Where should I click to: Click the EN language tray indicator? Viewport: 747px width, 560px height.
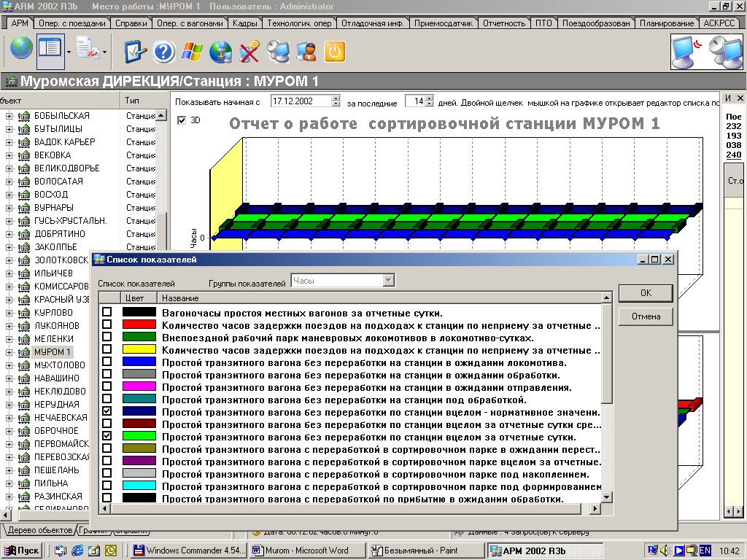coord(705,551)
